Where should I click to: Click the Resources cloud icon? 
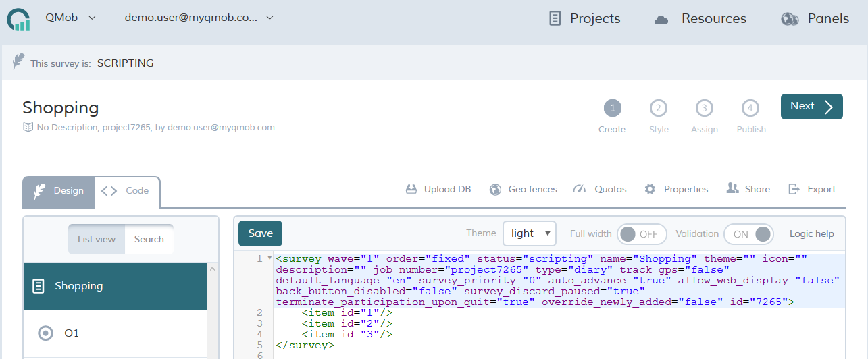(661, 20)
